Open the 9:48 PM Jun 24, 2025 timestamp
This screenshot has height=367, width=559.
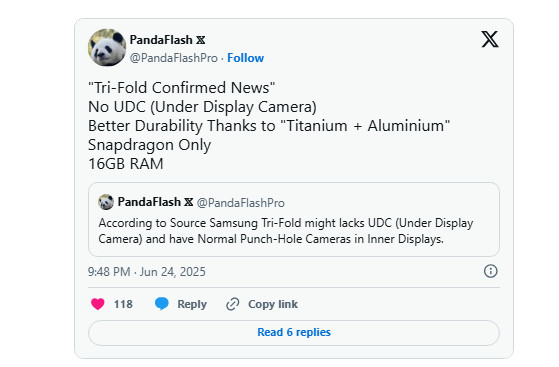[147, 272]
